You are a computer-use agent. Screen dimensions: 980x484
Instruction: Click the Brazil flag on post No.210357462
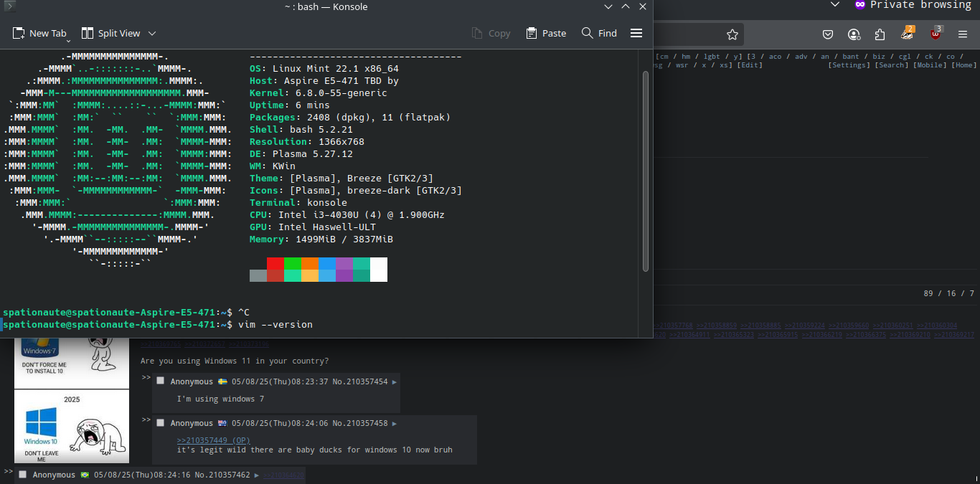[85, 475]
